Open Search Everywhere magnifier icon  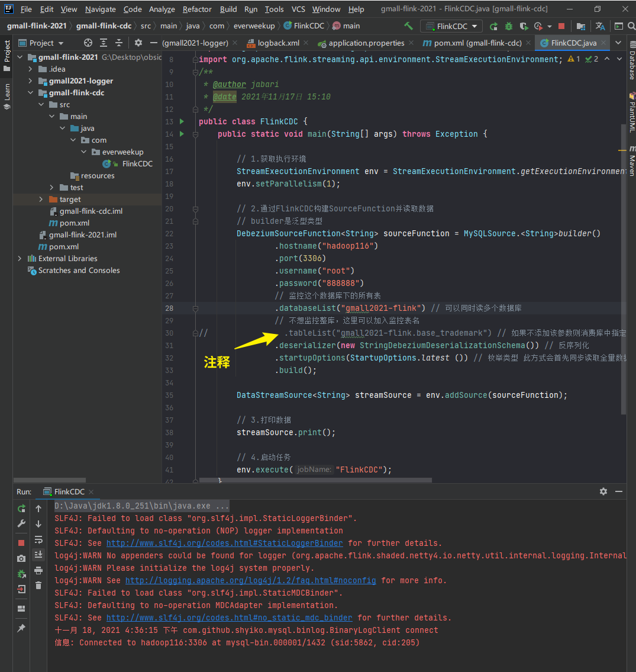click(x=631, y=27)
